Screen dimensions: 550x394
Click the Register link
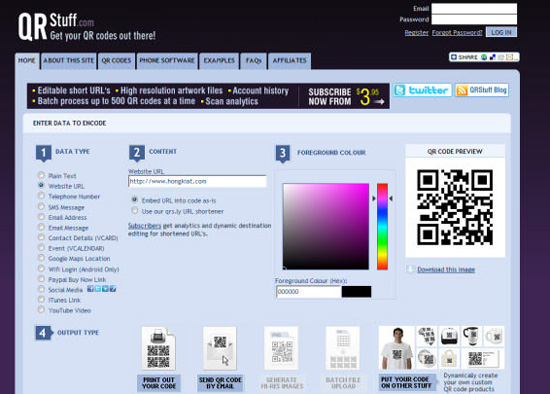pyautogui.click(x=416, y=33)
